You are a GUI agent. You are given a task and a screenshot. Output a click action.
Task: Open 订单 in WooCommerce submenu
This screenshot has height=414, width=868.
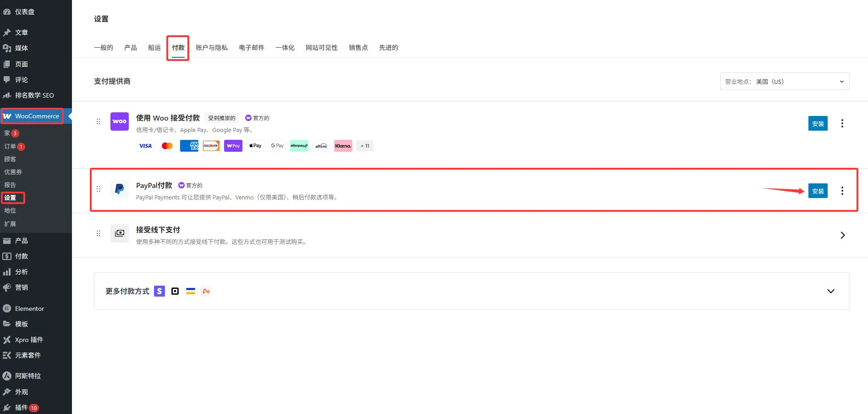(x=10, y=146)
